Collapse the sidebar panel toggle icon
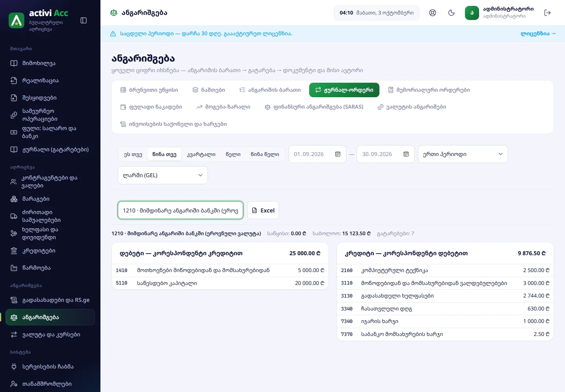 84,20
